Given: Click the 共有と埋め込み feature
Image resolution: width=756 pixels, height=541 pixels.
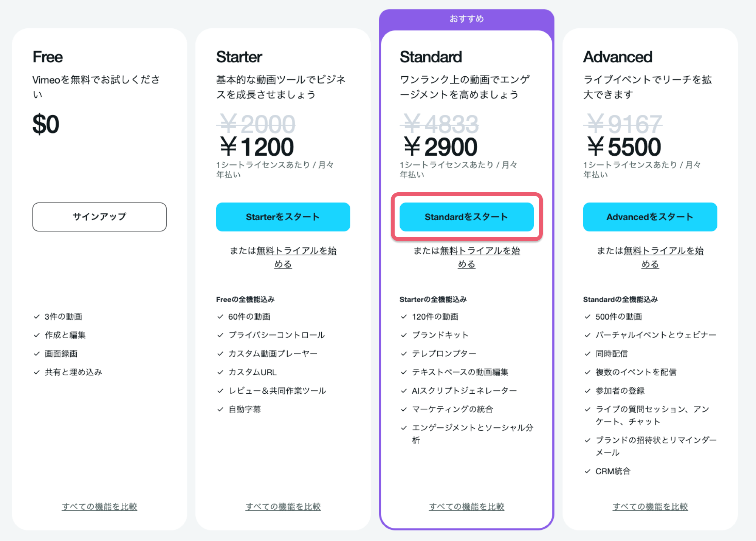Looking at the screenshot, I should 73,372.
